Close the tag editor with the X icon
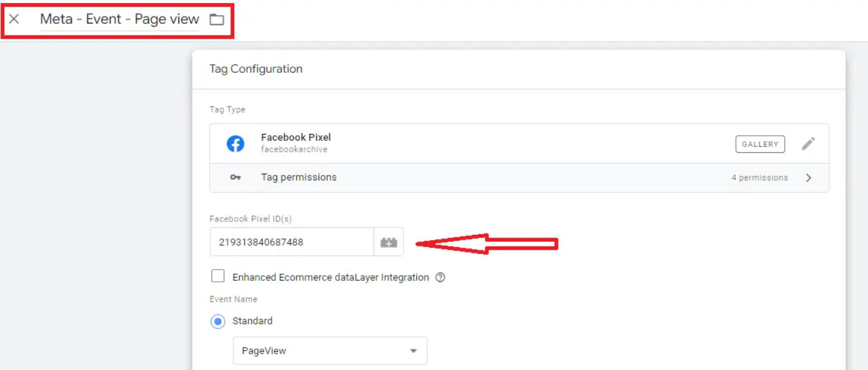This screenshot has height=370, width=868. tap(13, 19)
